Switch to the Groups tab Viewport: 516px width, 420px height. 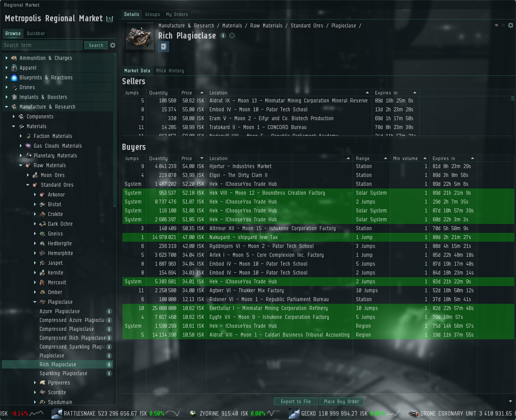[x=152, y=15]
